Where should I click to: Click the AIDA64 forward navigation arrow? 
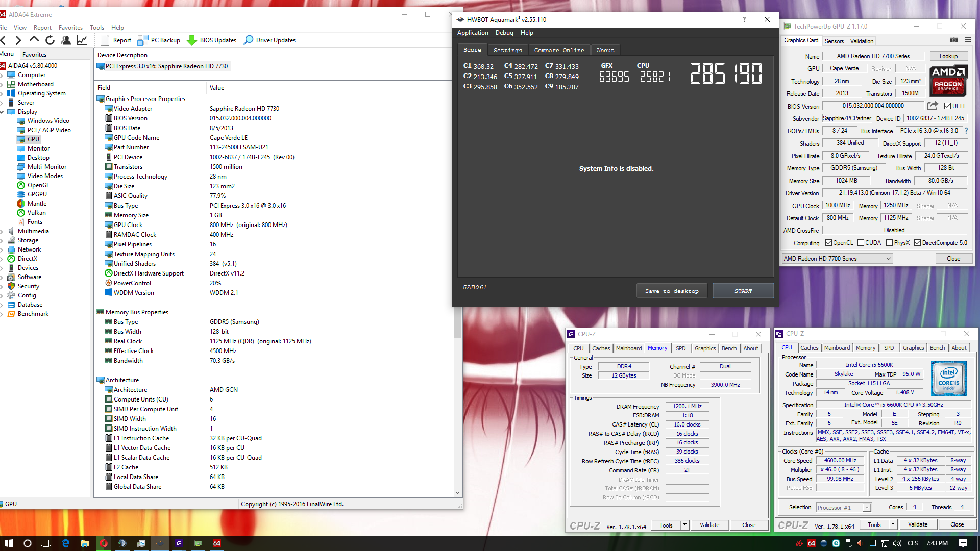point(18,40)
